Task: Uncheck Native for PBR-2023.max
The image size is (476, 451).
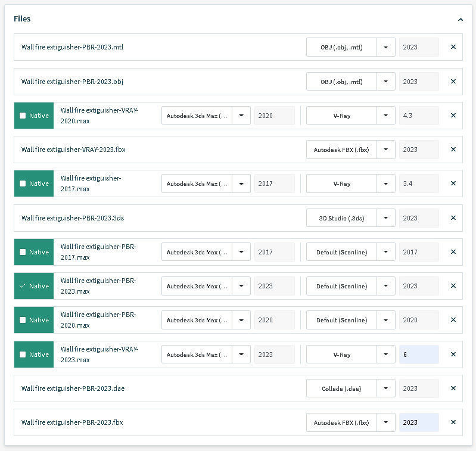Action: [23, 286]
